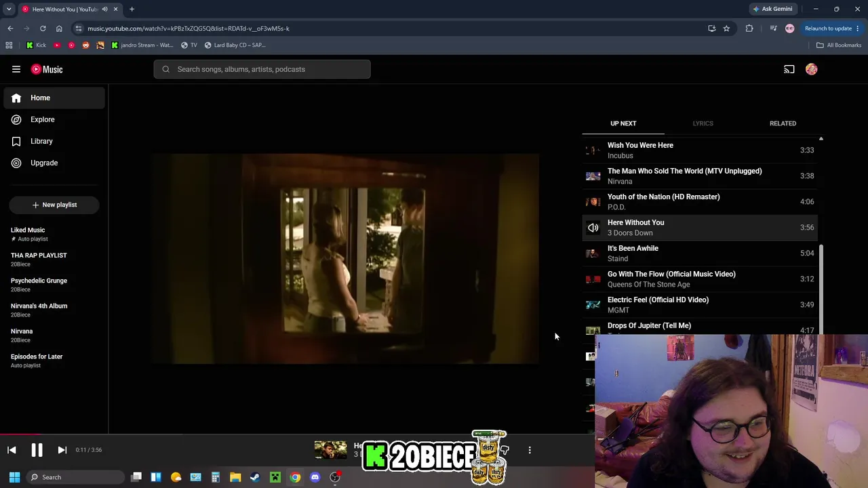This screenshot has width=868, height=488.
Task: Go to Home in the sidebar
Action: click(54, 98)
